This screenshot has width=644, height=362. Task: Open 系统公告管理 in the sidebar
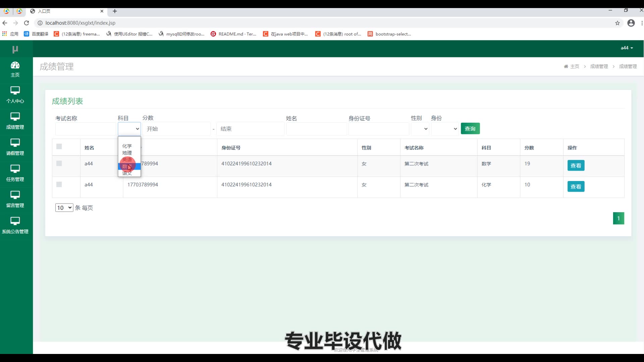(15, 226)
